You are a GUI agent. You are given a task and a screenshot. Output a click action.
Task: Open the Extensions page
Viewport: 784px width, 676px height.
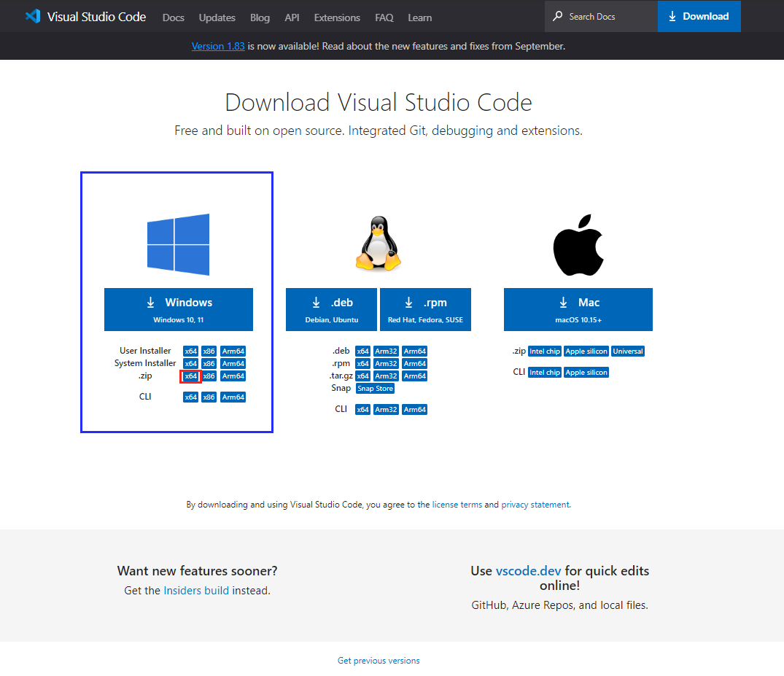tap(337, 18)
